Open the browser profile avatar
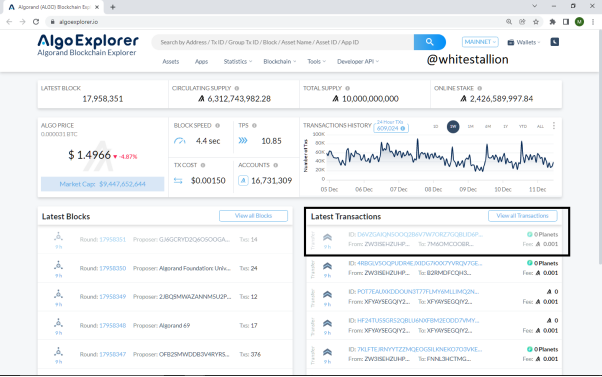The image size is (602, 377). point(579,22)
